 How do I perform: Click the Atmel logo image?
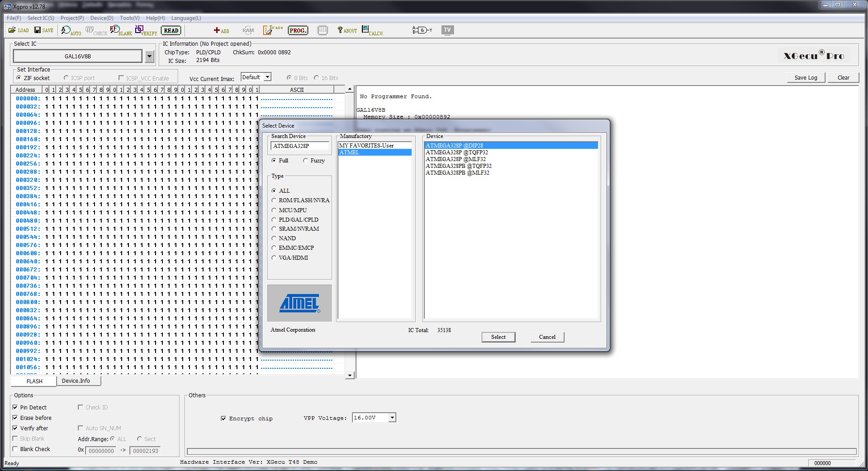(x=299, y=303)
